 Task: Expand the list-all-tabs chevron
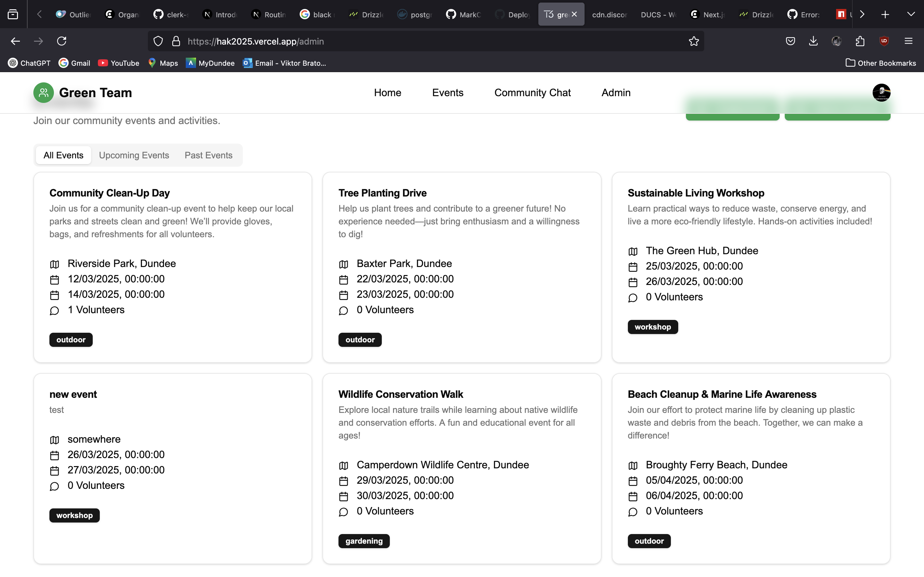tap(911, 14)
